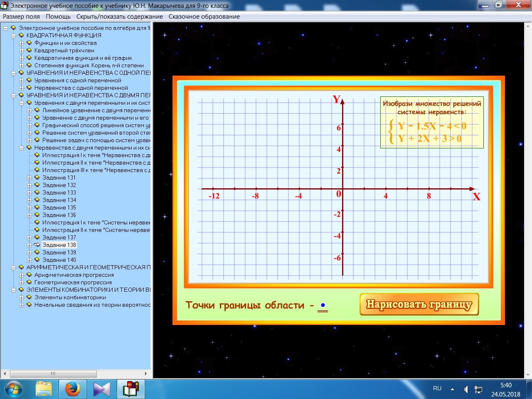Viewport: 532px width, 399px height.
Task: Click the speaker icon in the system tray
Action: [466, 389]
